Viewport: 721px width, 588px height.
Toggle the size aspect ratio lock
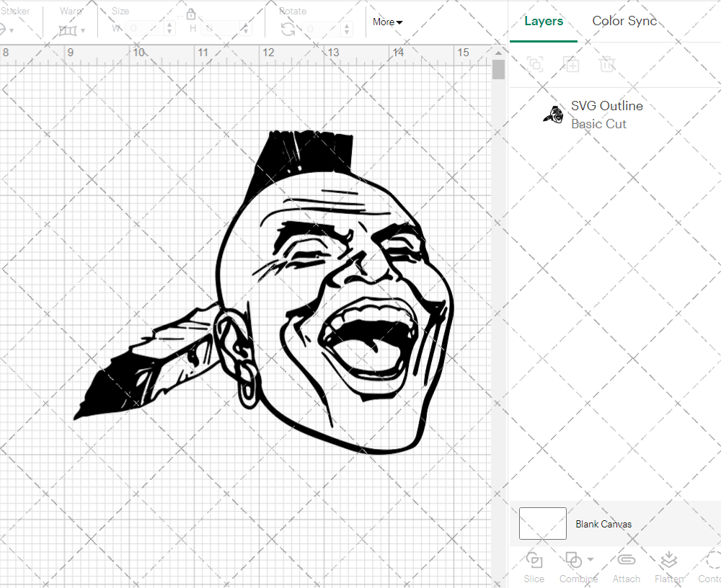point(191,14)
